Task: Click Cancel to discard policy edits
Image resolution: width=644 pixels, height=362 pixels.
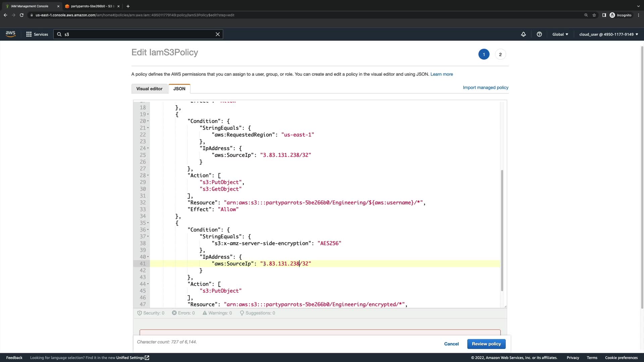Action: pyautogui.click(x=451, y=344)
